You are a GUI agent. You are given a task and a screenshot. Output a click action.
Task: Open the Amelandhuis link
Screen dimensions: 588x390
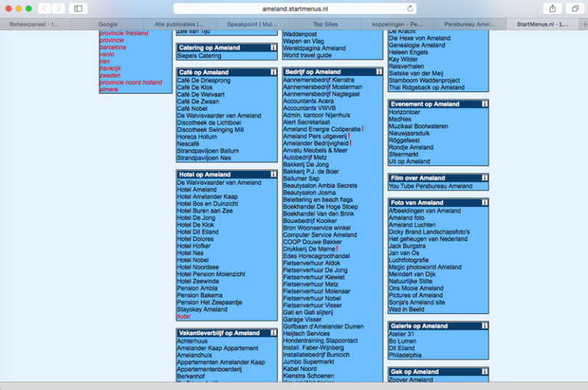[194, 356]
